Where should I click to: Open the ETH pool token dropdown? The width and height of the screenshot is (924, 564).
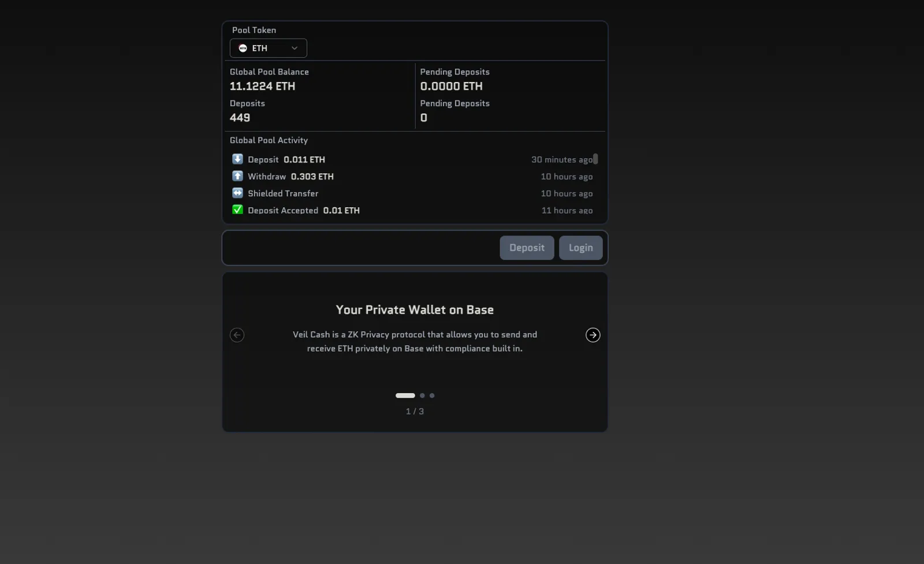click(268, 48)
